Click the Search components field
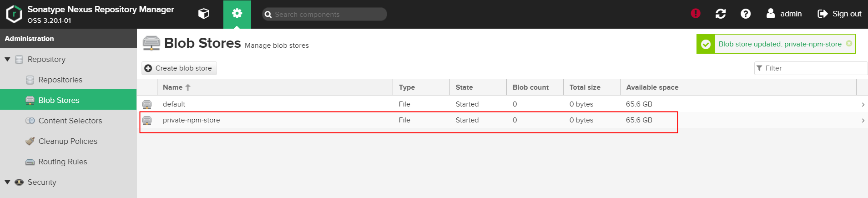Image resolution: width=868 pixels, height=198 pixels. point(328,15)
